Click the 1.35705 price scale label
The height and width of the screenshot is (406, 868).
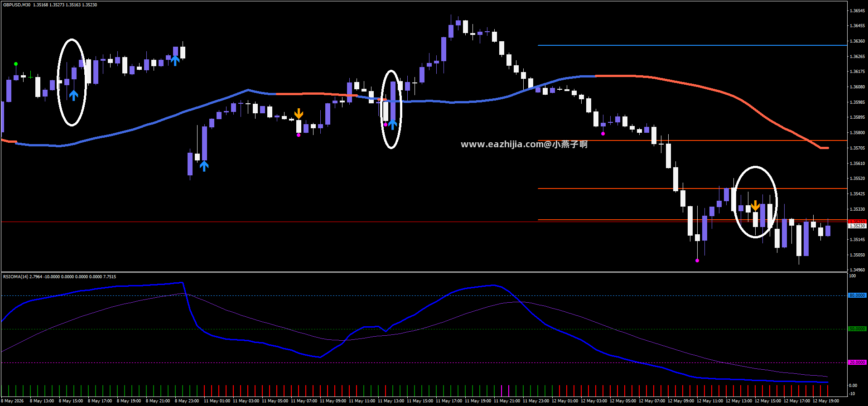point(857,148)
